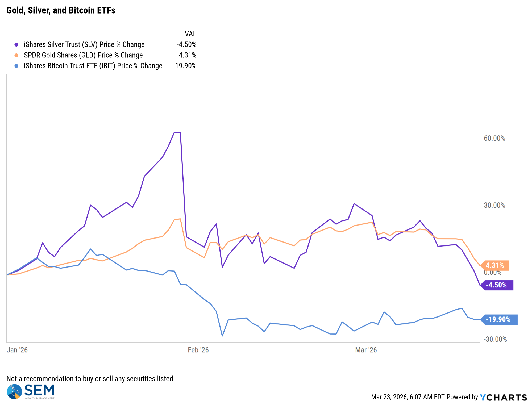Click the -30.00% y-axis label

click(x=495, y=339)
